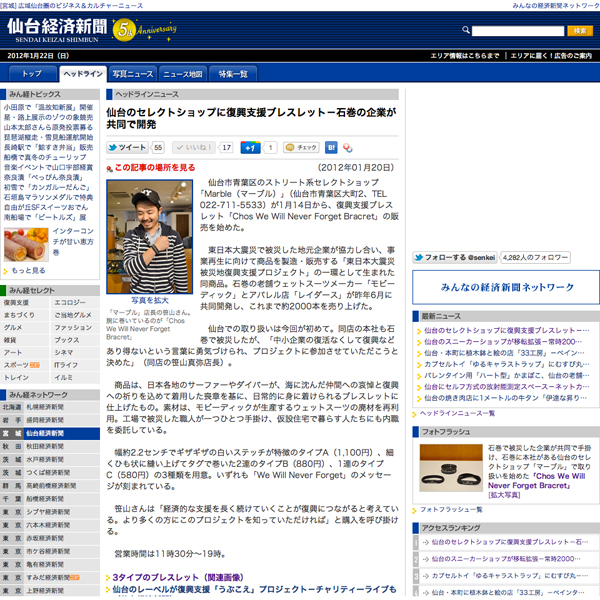Select ファッション in みん経セレクト
Screen dimensions: 600x600
pyautogui.click(x=72, y=327)
